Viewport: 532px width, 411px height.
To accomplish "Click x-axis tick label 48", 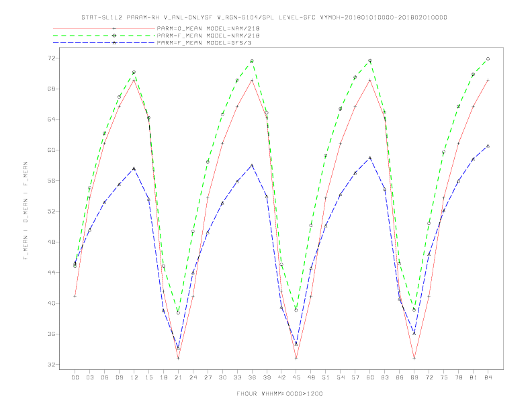I will (311, 377).
